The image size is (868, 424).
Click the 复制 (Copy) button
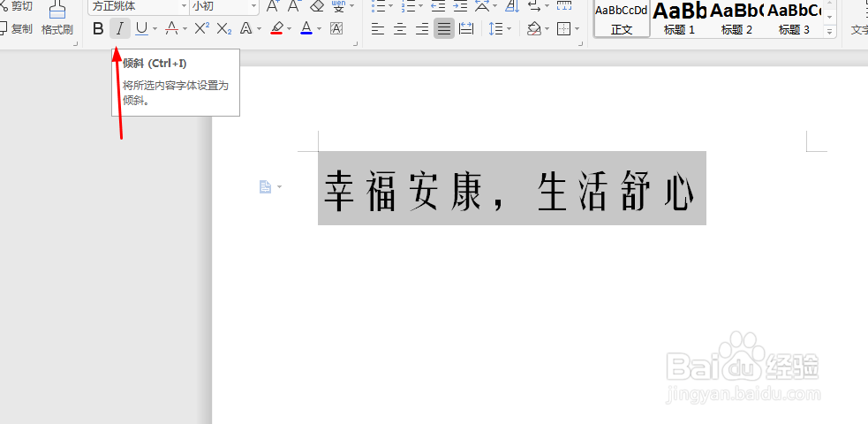pos(16,29)
